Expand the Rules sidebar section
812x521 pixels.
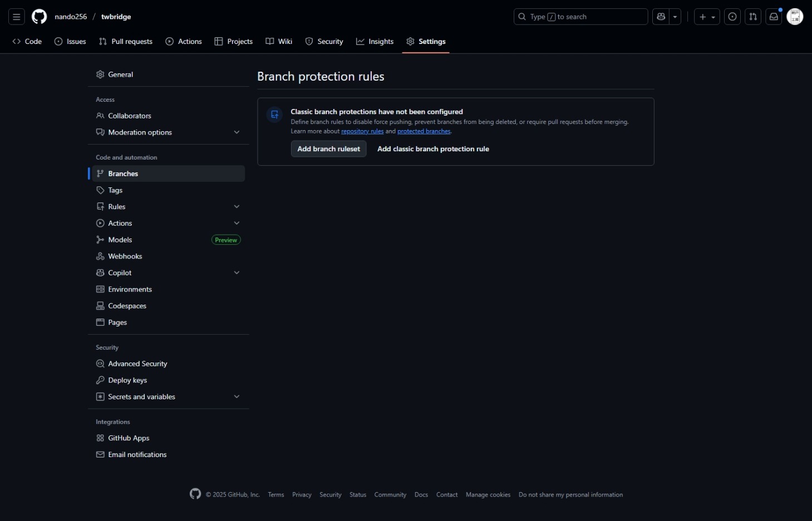point(237,207)
